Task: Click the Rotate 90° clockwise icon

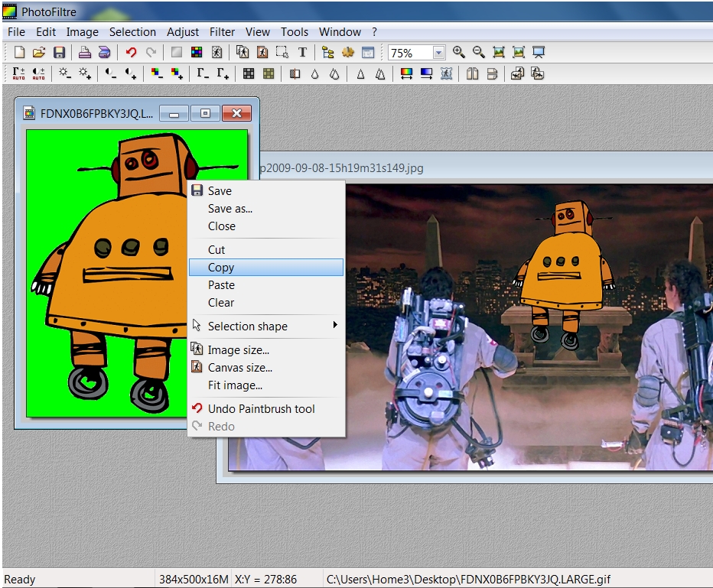Action: 538,73
